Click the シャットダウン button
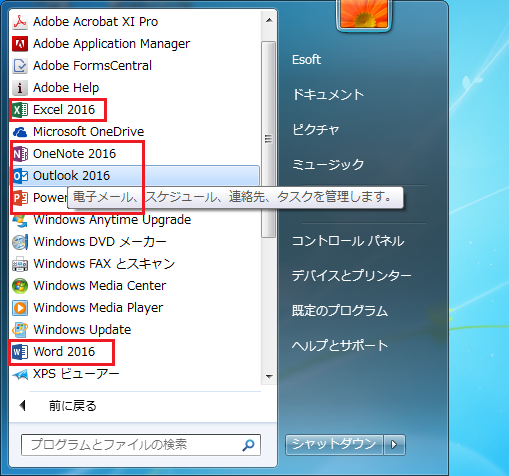This screenshot has height=476, width=509. coord(334,445)
